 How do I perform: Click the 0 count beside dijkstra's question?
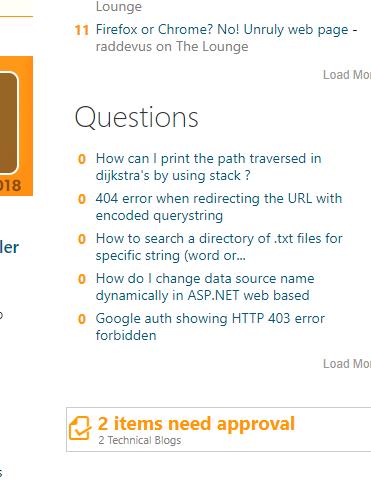(x=82, y=159)
